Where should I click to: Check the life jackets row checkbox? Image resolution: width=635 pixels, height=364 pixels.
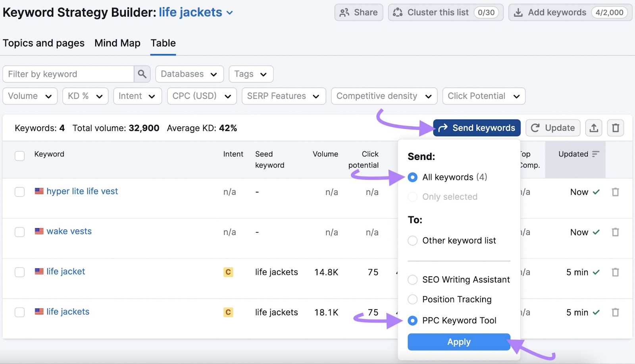pyautogui.click(x=19, y=312)
